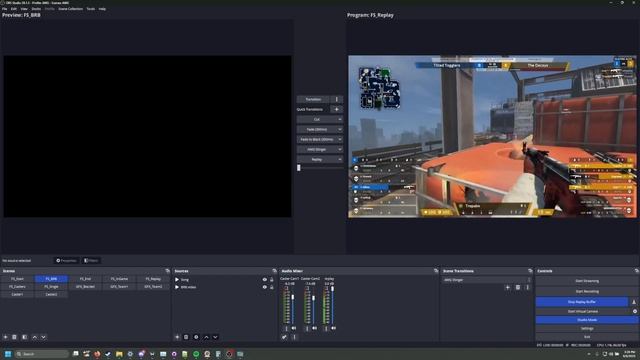The height and width of the screenshot is (360, 640).
Task: Lock the BRB Video source
Action: click(x=272, y=287)
